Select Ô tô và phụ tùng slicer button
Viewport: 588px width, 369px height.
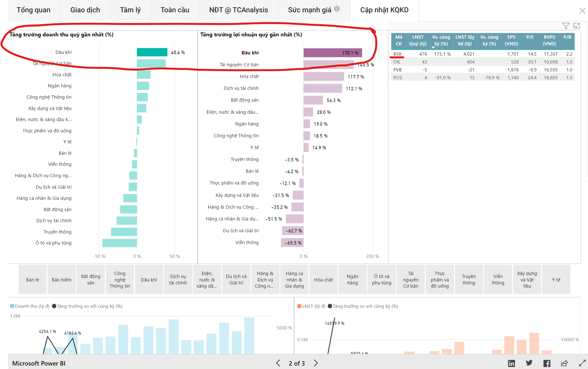pyautogui.click(x=381, y=279)
